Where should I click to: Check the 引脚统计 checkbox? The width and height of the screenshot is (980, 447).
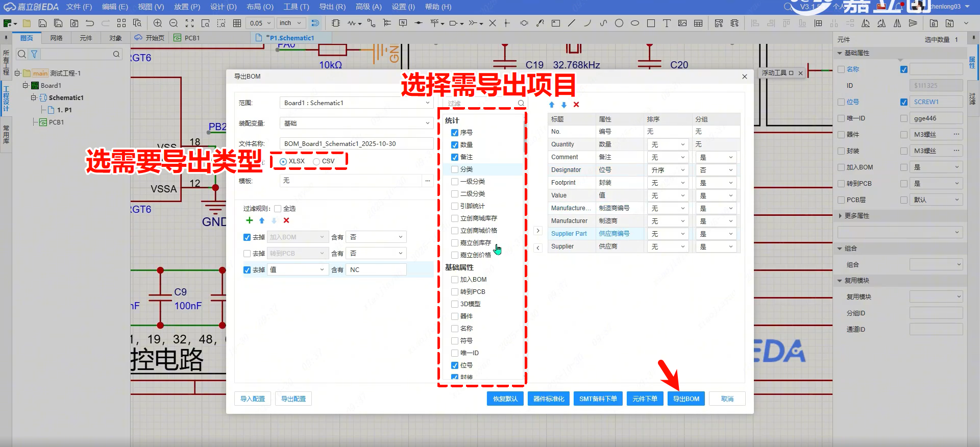455,206
